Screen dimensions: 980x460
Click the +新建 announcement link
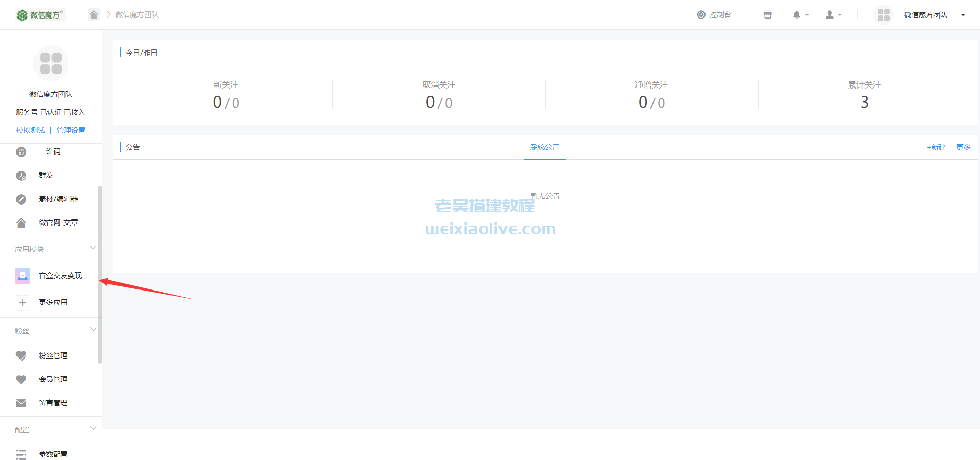click(936, 148)
